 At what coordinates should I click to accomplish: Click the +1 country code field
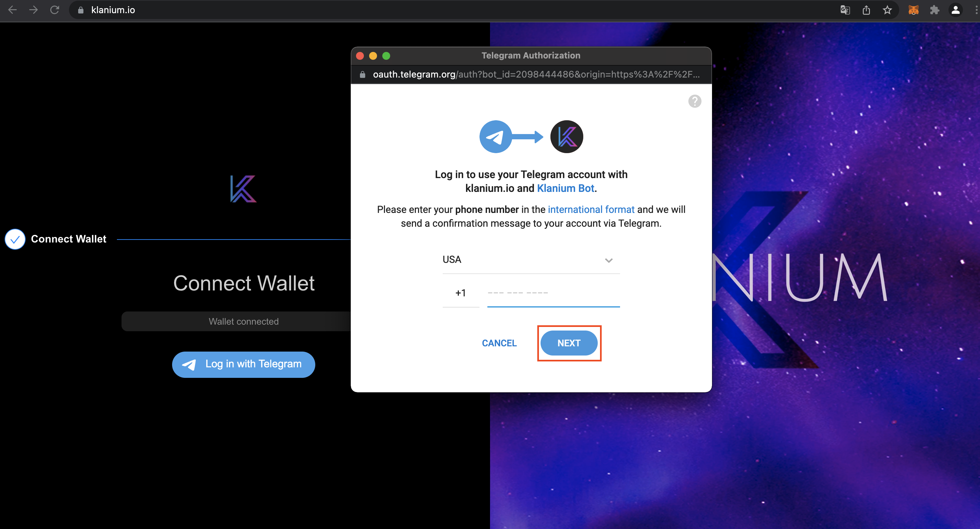tap(461, 293)
